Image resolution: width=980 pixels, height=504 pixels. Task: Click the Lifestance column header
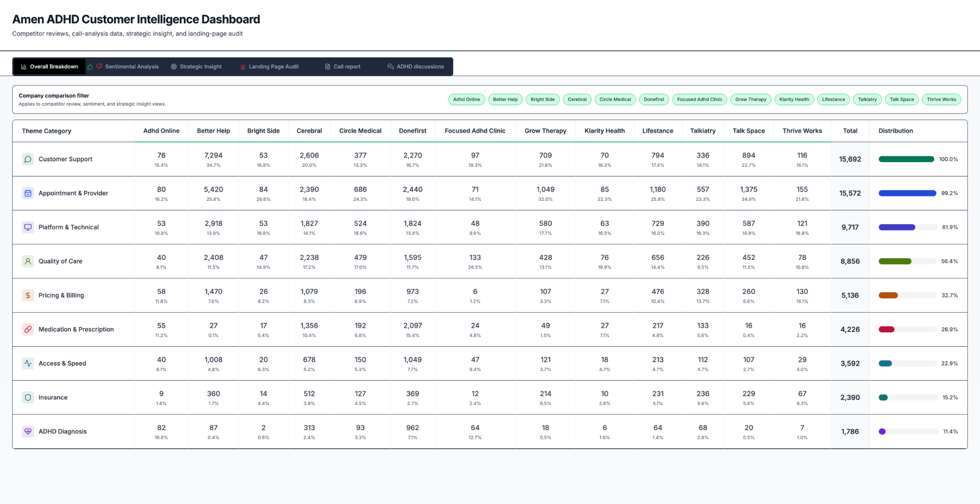point(657,131)
